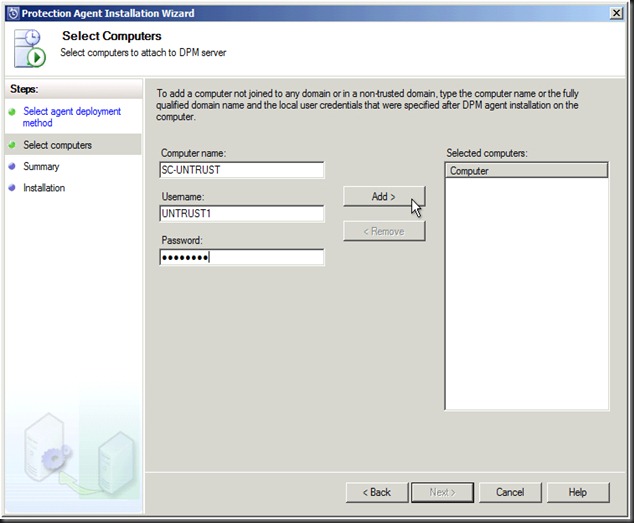Click the disabled < Remove button
634x523 pixels.
coord(384,231)
